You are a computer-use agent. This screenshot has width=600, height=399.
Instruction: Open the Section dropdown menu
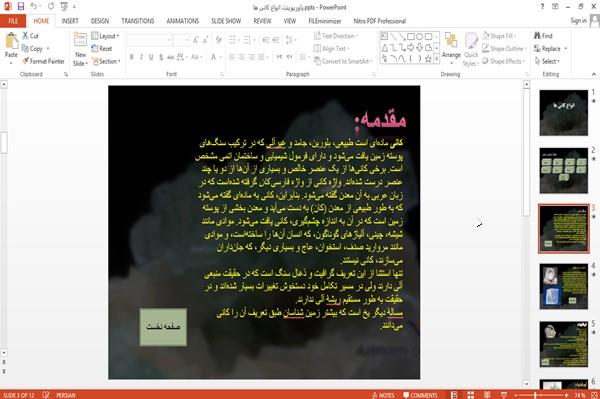tap(106, 61)
